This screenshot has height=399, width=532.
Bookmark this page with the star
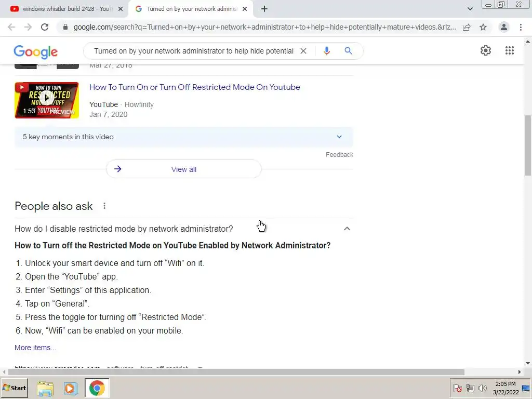coord(483,27)
